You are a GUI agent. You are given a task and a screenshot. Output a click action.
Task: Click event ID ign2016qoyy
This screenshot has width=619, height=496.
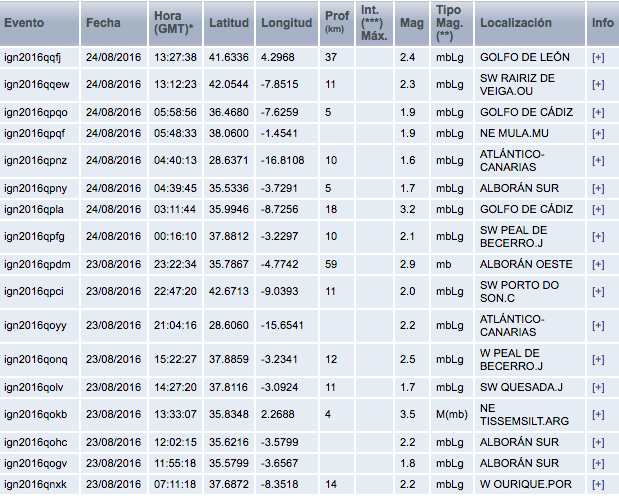point(36,325)
